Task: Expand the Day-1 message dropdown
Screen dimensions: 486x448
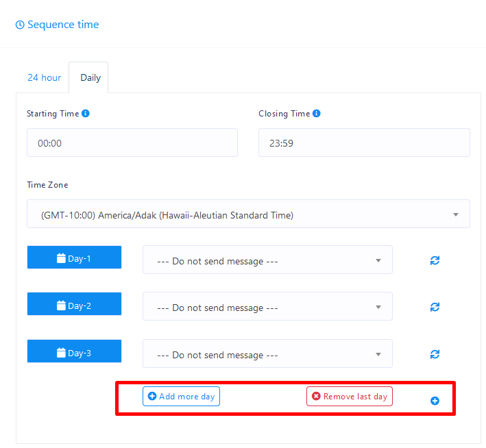Action: [x=267, y=260]
